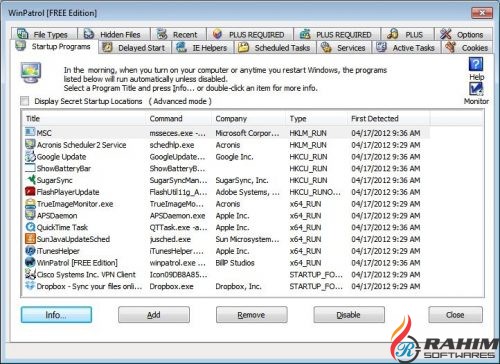This screenshot has width=500, height=364.
Task: Click the Info... button
Action: (x=56, y=315)
